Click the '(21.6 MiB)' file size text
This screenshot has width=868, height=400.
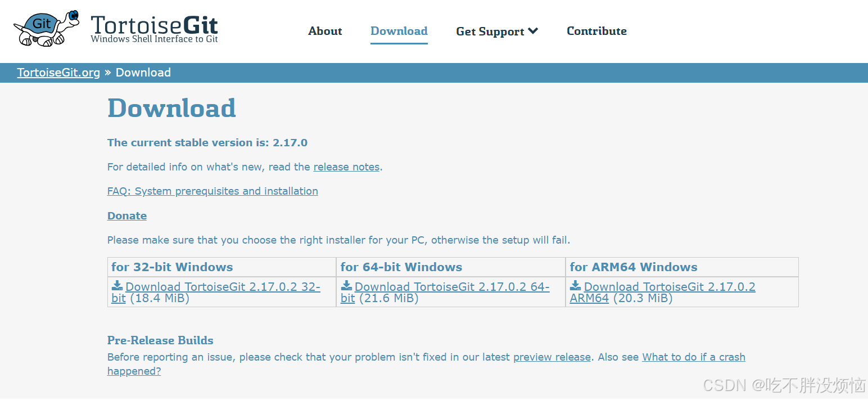coord(388,298)
